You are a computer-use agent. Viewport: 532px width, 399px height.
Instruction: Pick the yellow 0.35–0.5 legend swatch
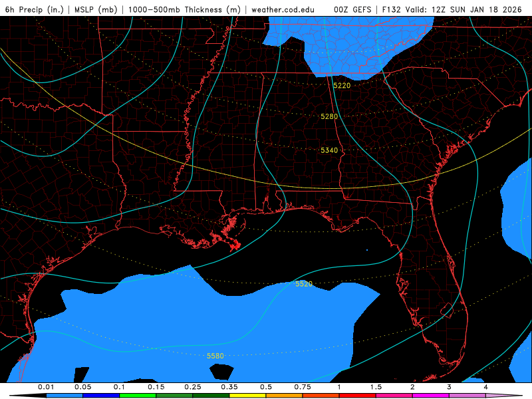[247, 396]
